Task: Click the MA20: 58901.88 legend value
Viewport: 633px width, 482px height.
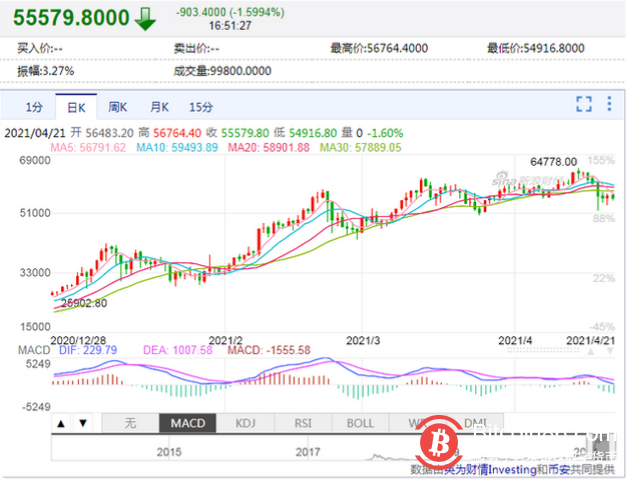Action: click(x=269, y=148)
